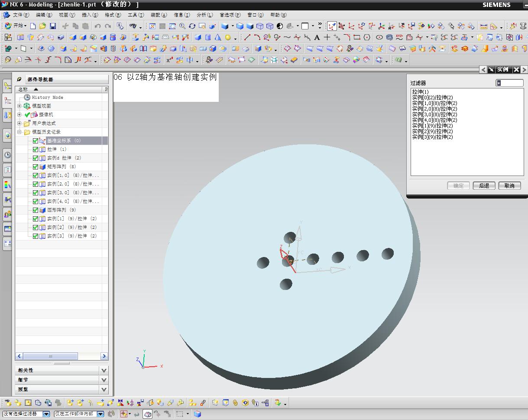
Task: Click the 后退 button in dialog
Action: click(484, 186)
